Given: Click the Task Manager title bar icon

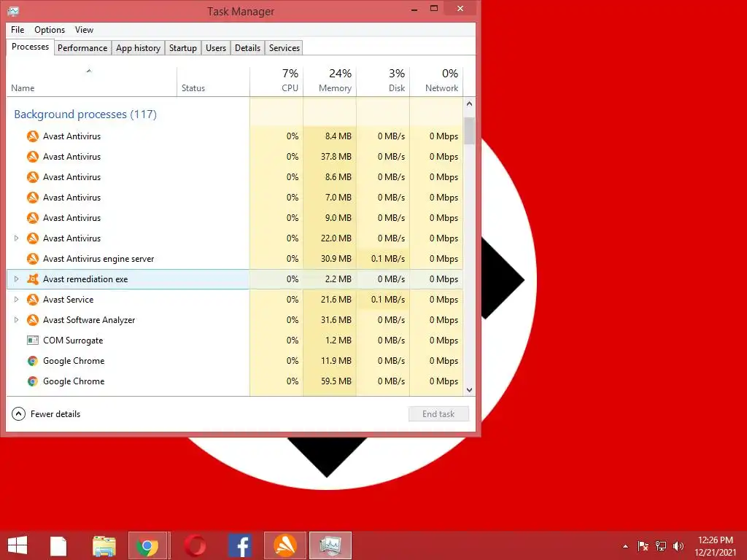Looking at the screenshot, I should point(13,10).
